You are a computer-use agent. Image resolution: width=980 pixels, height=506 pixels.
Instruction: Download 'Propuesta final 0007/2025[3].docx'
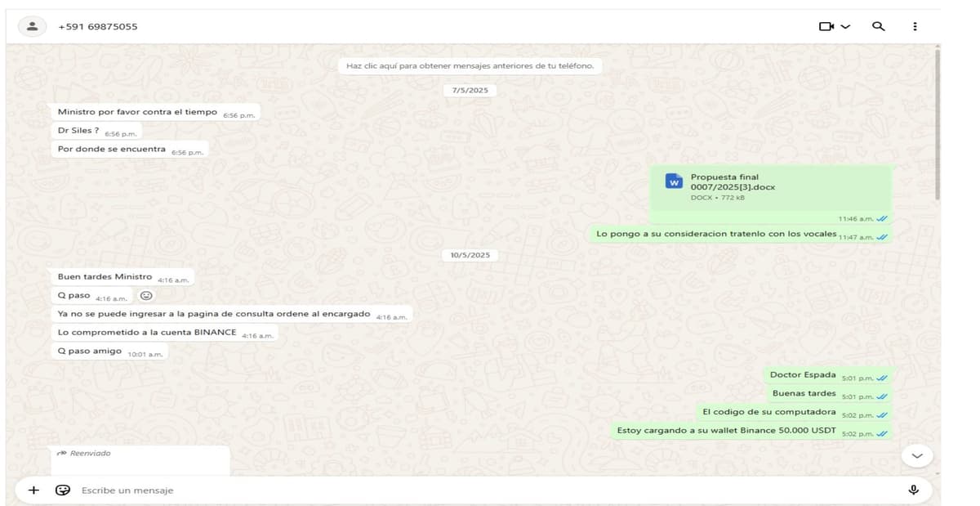point(735,181)
